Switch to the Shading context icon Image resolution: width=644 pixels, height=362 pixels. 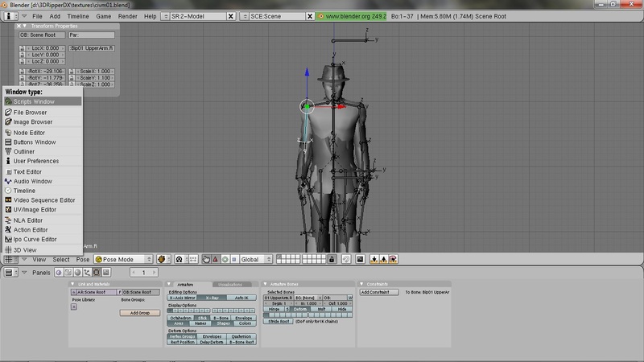[x=77, y=273]
